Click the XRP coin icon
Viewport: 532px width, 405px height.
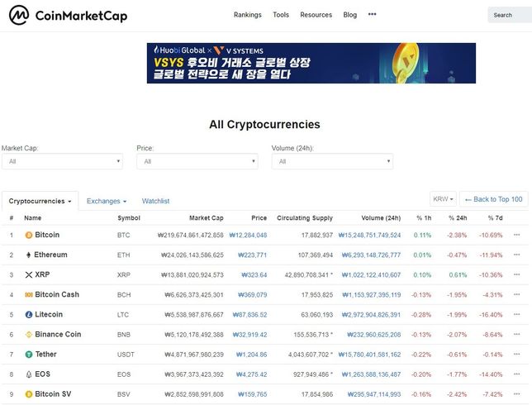(29, 274)
